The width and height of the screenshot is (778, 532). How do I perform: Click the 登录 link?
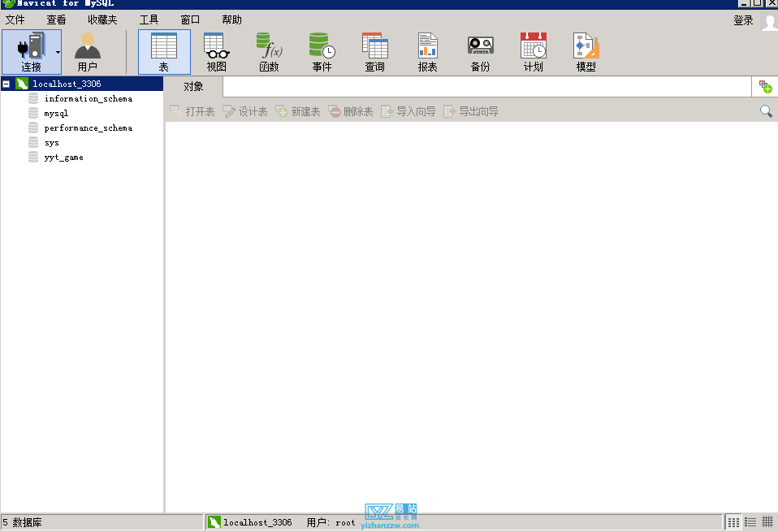(x=742, y=19)
